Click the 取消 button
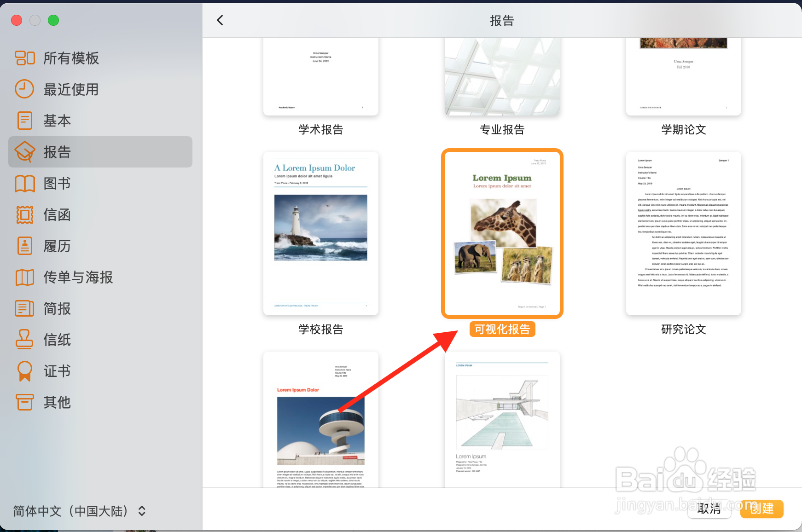Image resolution: width=802 pixels, height=532 pixels. click(x=709, y=509)
